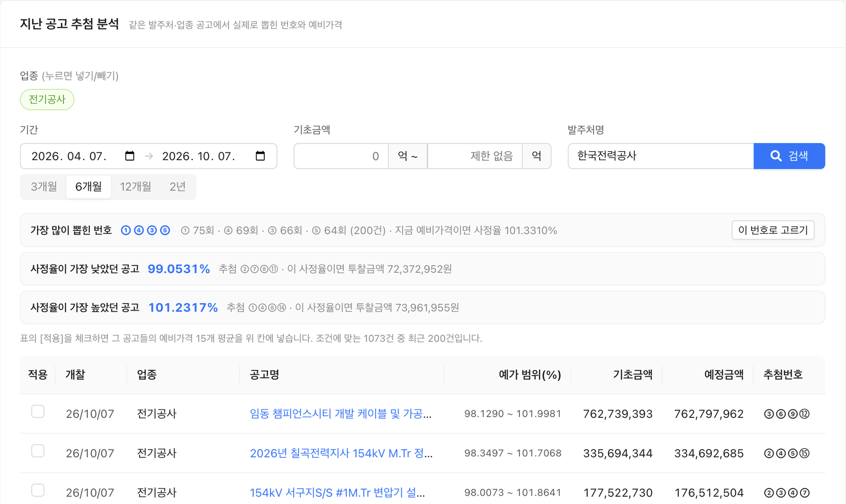The image size is (846, 504).
Task: Click the lowest rate value 99.0531%
Action: click(x=179, y=269)
